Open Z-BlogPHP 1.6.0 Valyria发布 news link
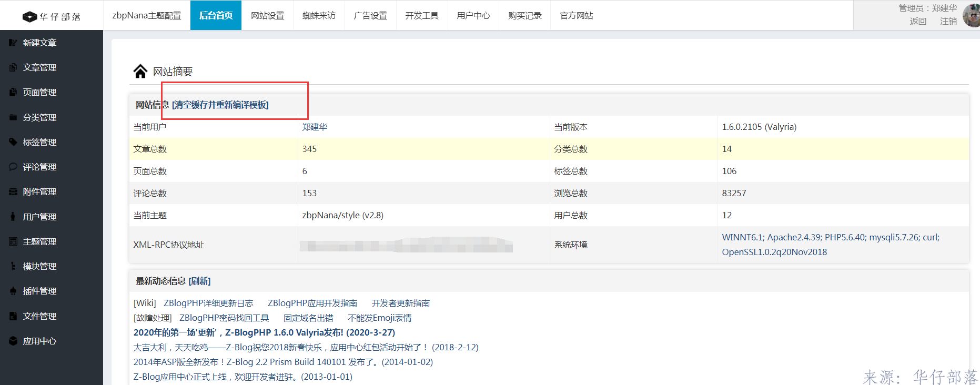Image resolution: width=980 pixels, height=385 pixels. (264, 332)
